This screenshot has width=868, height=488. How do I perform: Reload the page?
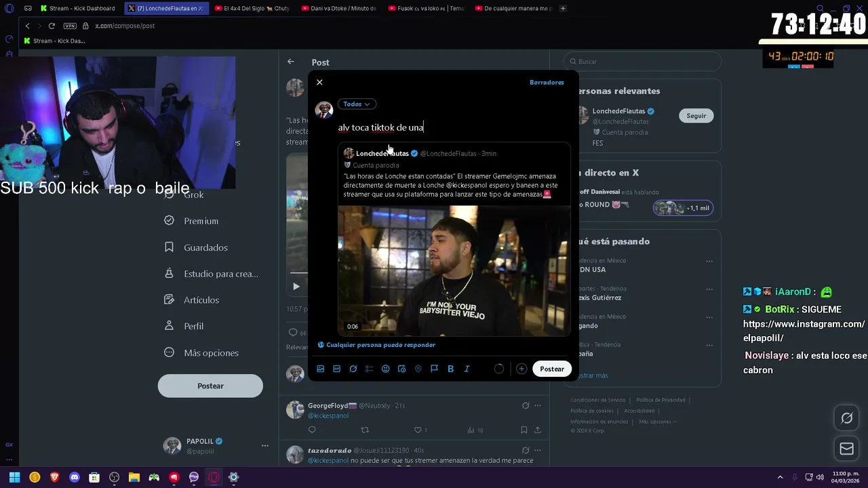52,26
